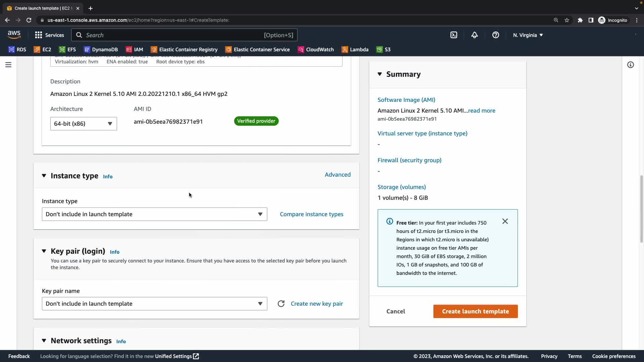
Task: Open the N. Virginia region menu
Action: [528, 35]
